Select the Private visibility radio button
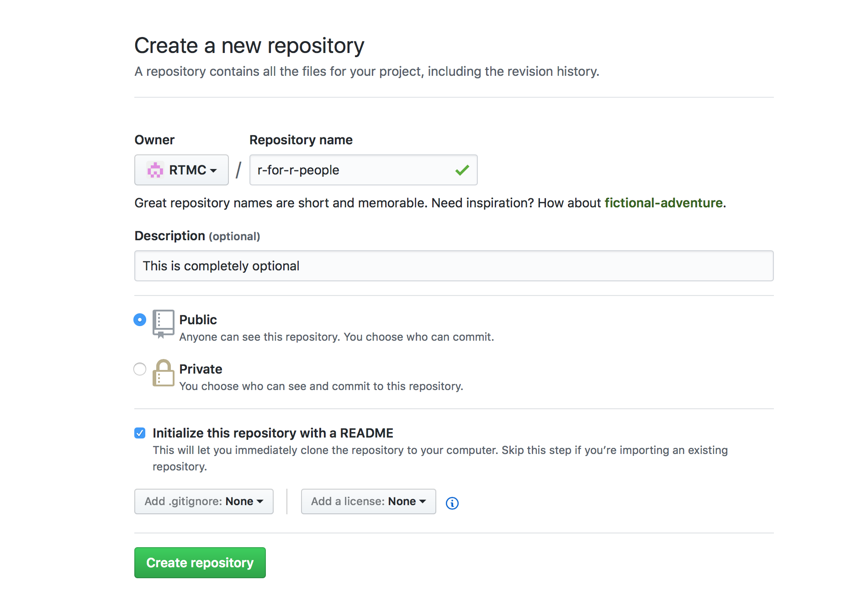The image size is (868, 591). pyautogui.click(x=140, y=369)
